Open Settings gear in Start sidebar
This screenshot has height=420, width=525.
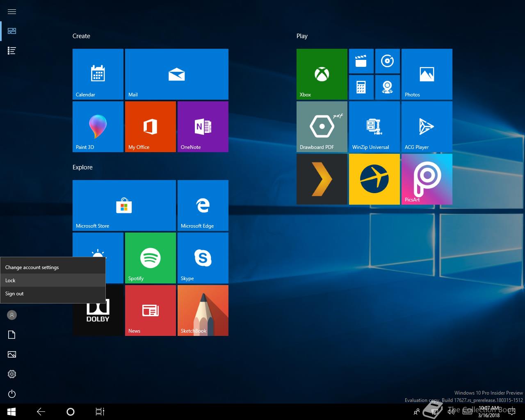(x=12, y=374)
